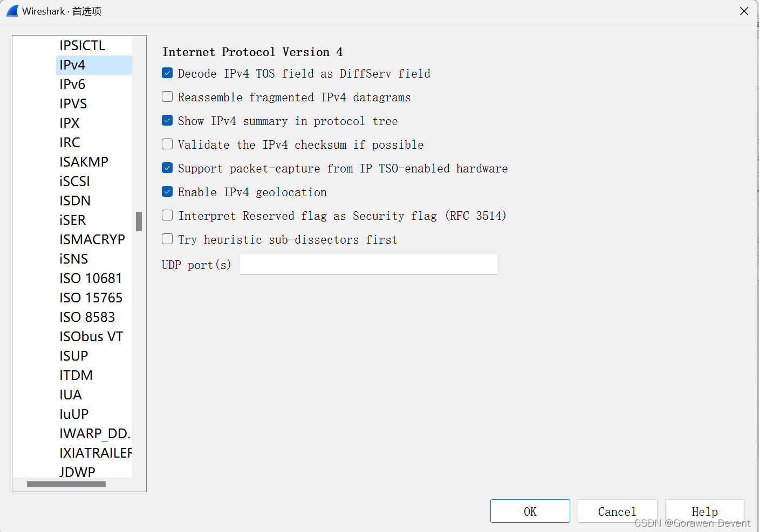Toggle Show IPv4 summary in protocol tree

coord(167,120)
